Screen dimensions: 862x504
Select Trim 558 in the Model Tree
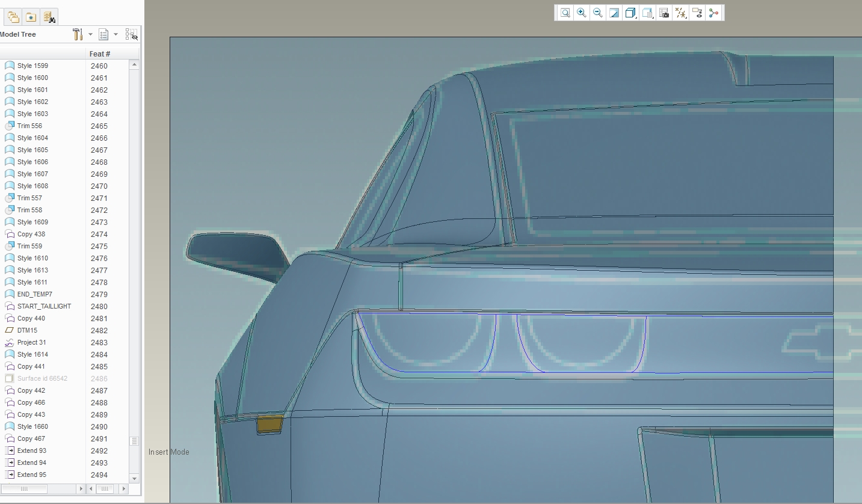[29, 210]
